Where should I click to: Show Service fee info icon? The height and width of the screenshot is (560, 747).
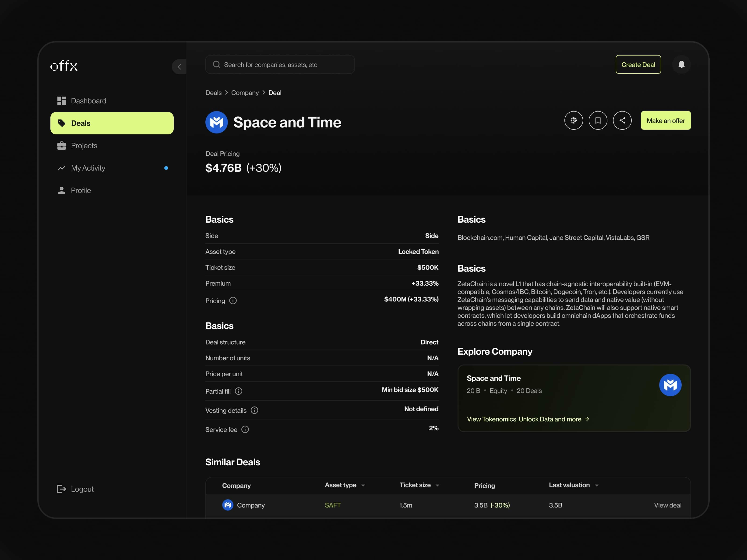tap(245, 429)
